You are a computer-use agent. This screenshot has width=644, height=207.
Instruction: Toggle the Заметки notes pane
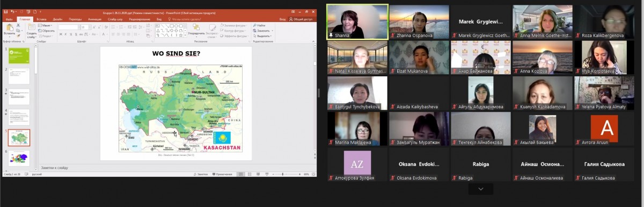pos(201,174)
